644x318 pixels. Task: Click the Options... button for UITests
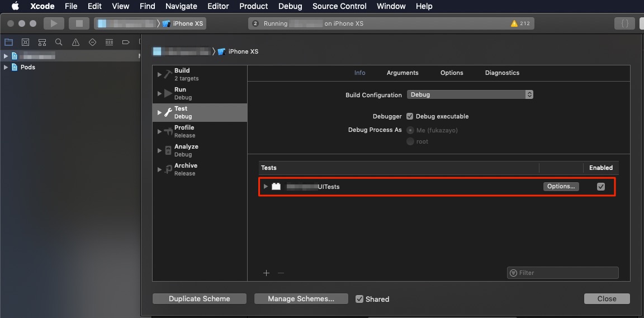coord(561,187)
